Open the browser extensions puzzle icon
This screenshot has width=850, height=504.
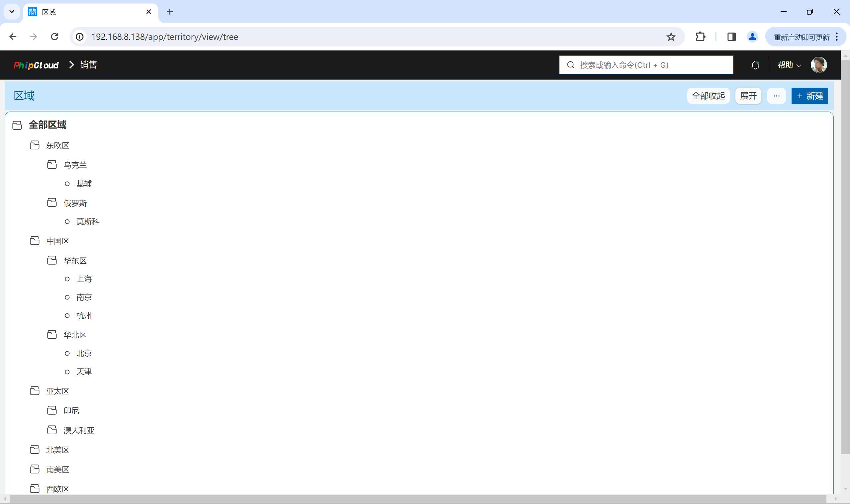click(700, 37)
